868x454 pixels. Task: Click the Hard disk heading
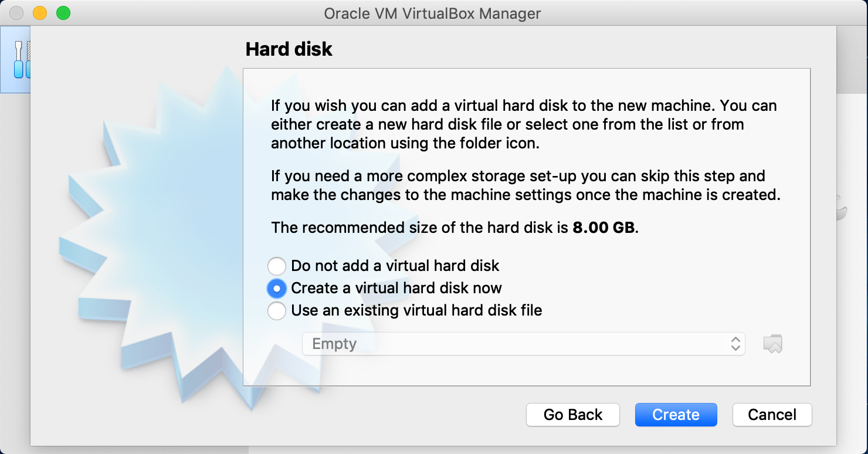pyautogui.click(x=289, y=49)
